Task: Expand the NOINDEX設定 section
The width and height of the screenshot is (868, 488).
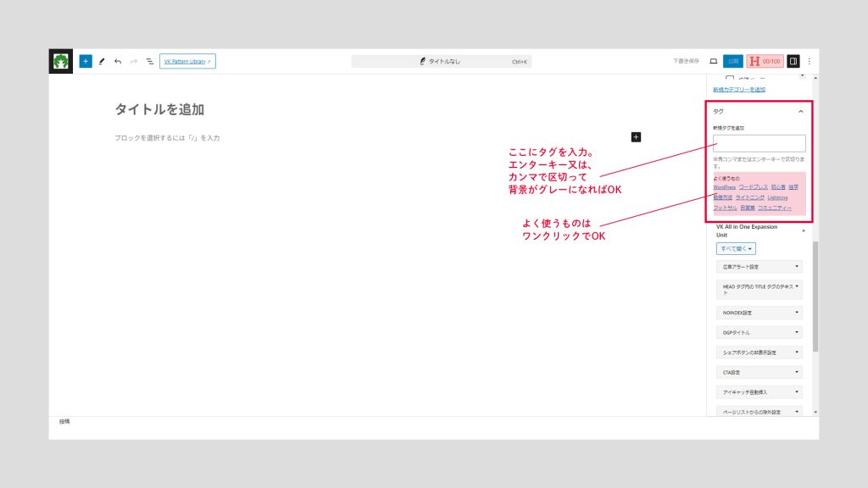Action: coord(759,313)
